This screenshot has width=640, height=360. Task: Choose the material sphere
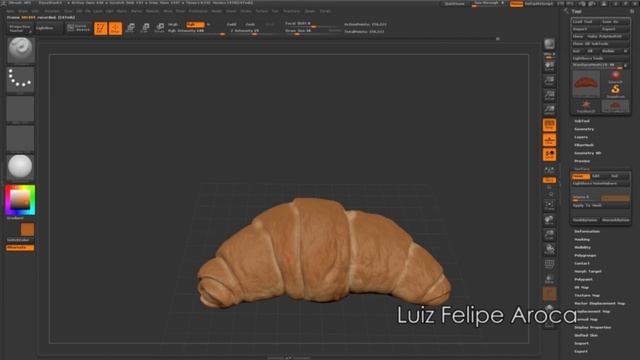pos(20,167)
